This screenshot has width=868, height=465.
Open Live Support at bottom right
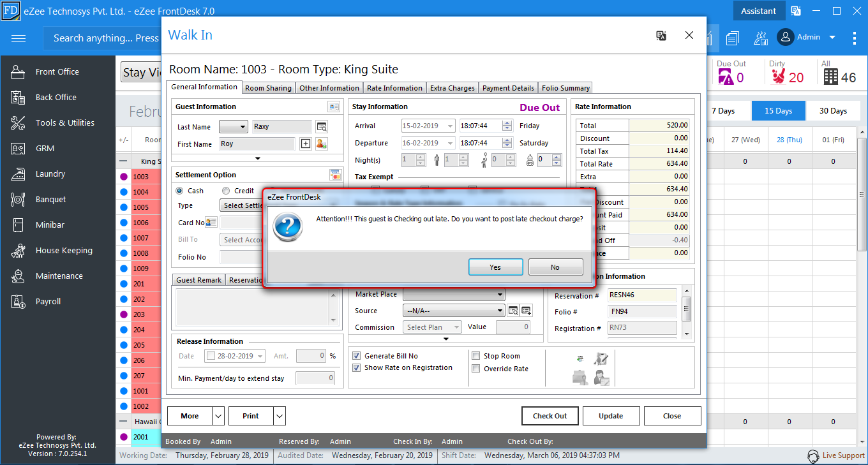[836, 455]
